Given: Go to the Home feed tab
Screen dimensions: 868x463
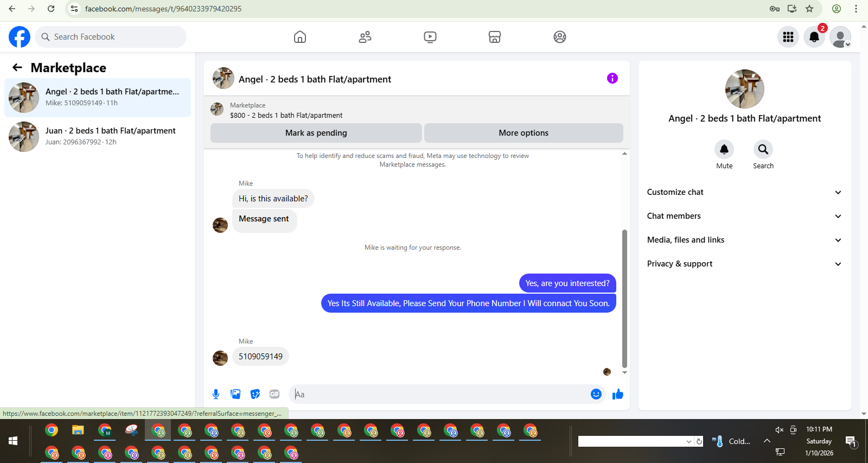Looking at the screenshot, I should point(300,37).
